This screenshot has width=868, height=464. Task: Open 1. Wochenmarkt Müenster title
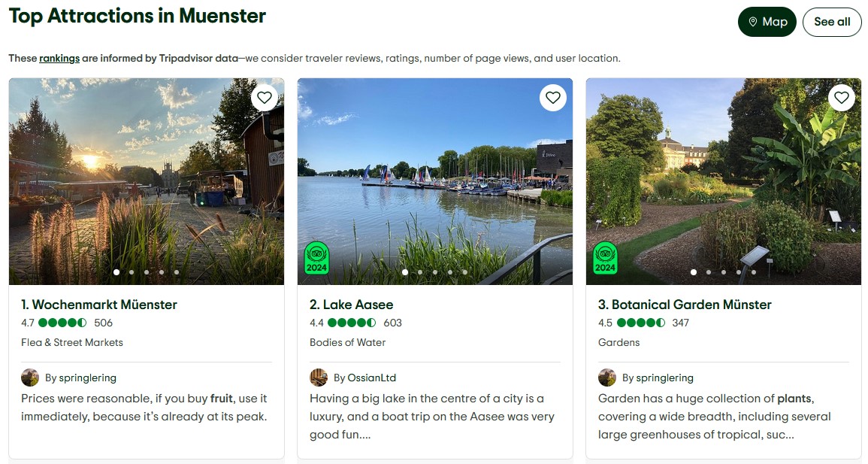(99, 305)
